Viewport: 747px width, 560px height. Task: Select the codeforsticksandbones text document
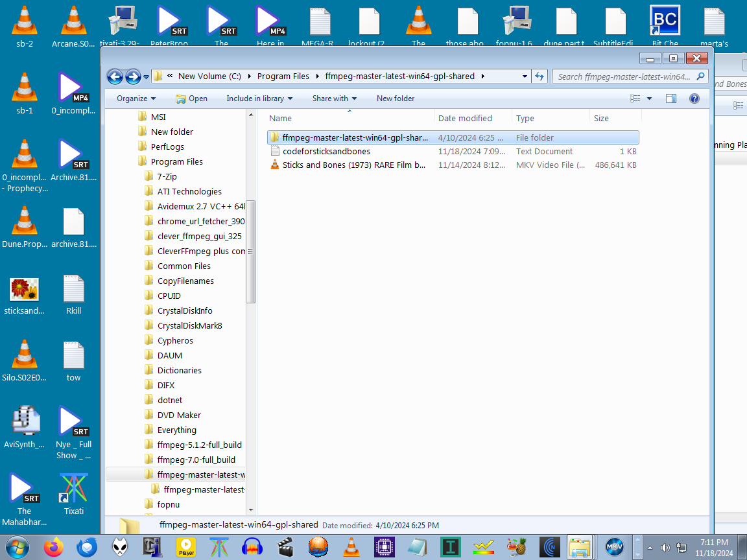(x=453, y=152)
